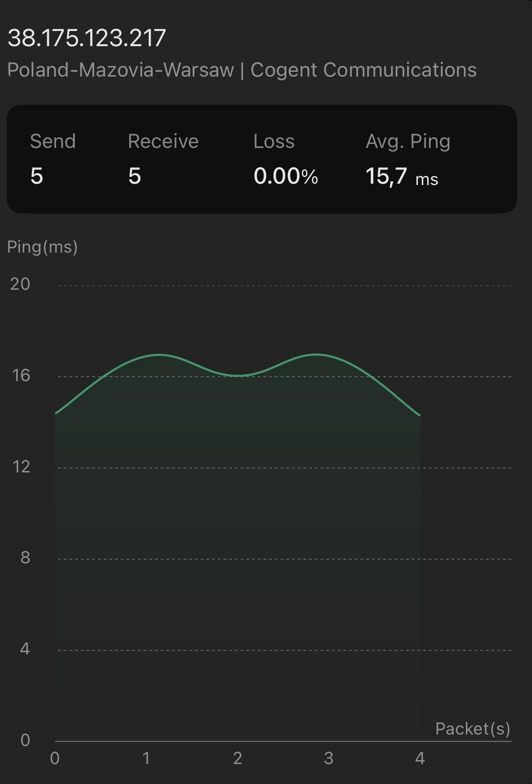Click the Avg. Ping label

tap(408, 141)
